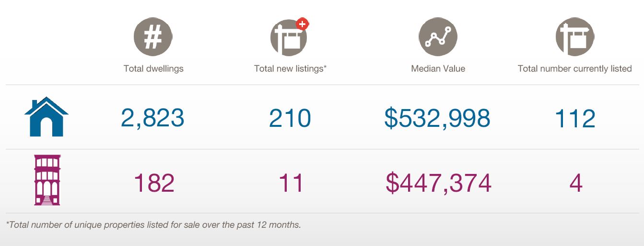The height and width of the screenshot is (246, 644).
Task: Click the red plus badge on listings icon
Action: [x=302, y=24]
